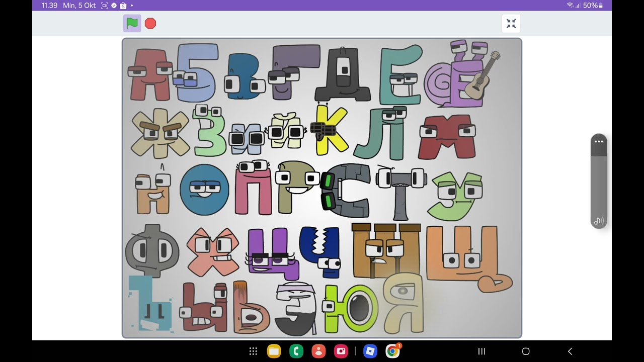Click the red stop sign button
The image size is (644, 362).
(x=150, y=23)
